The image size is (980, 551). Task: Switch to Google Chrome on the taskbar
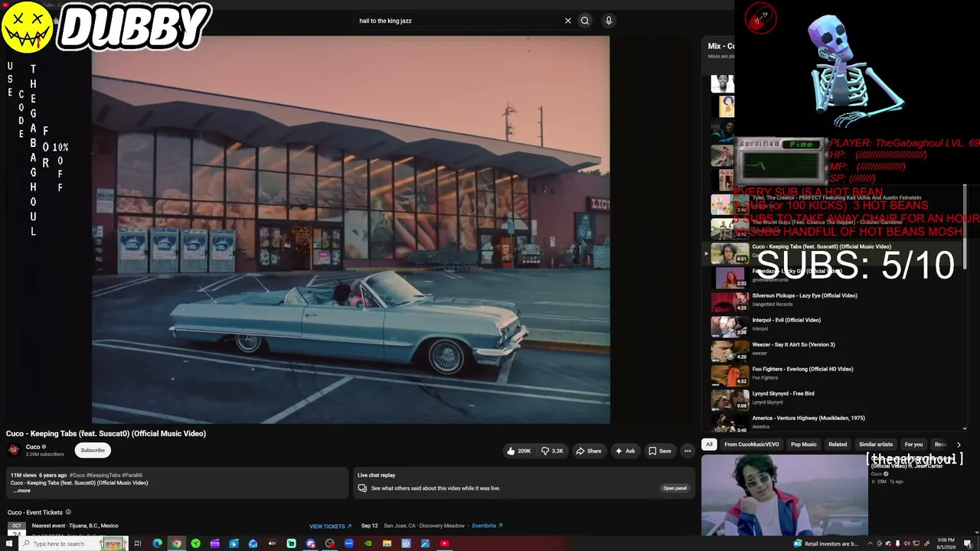pyautogui.click(x=176, y=543)
